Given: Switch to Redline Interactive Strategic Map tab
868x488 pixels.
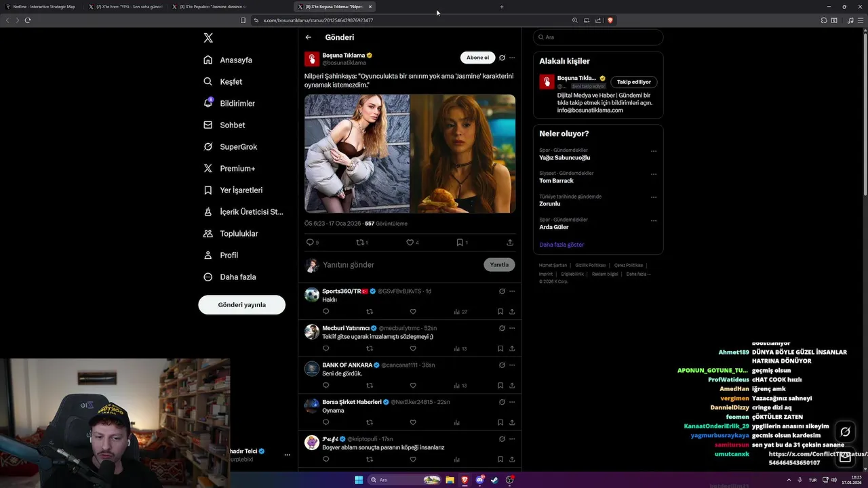Looking at the screenshot, I should [42, 6].
